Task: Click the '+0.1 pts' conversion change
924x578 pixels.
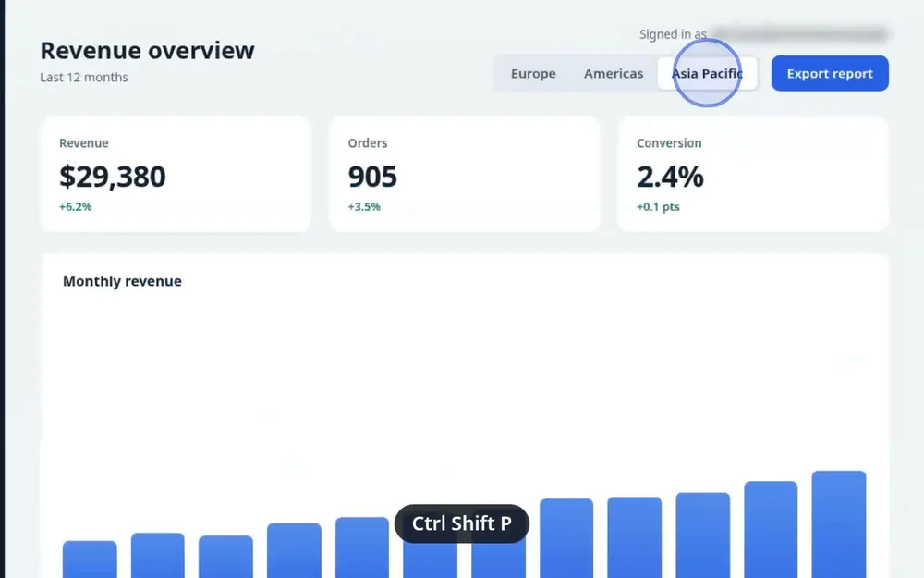Action: (658, 207)
